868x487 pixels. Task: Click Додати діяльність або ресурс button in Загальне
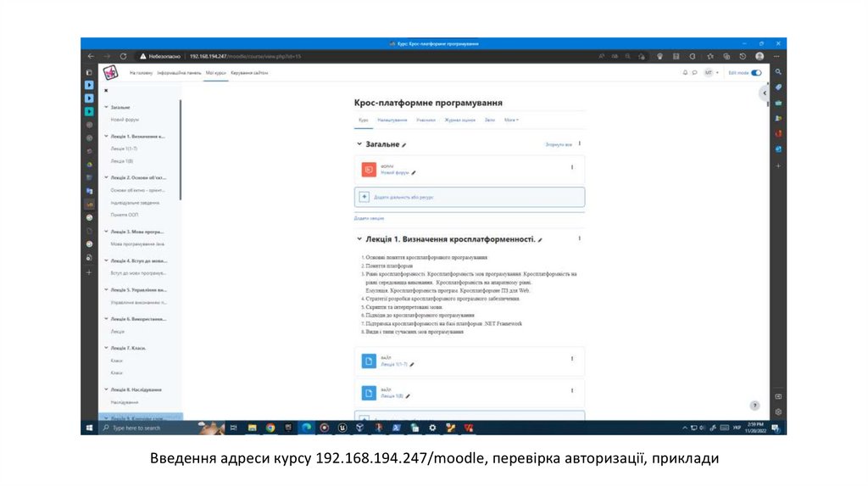[x=470, y=197]
